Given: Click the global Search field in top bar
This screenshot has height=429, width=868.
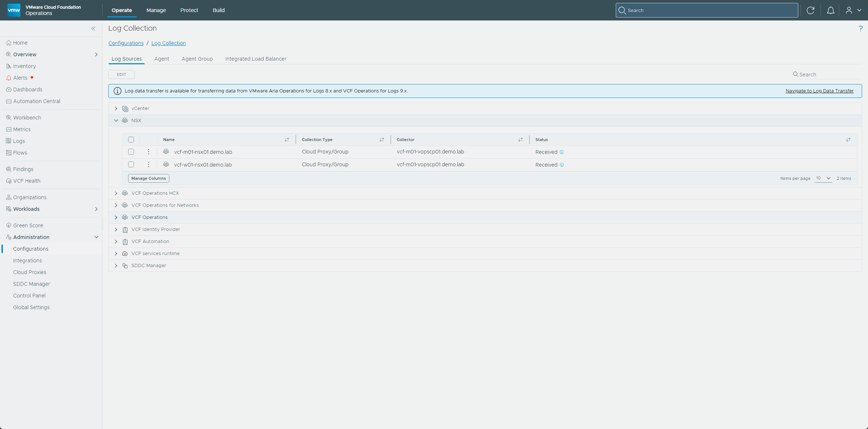Looking at the screenshot, I should (x=707, y=10).
